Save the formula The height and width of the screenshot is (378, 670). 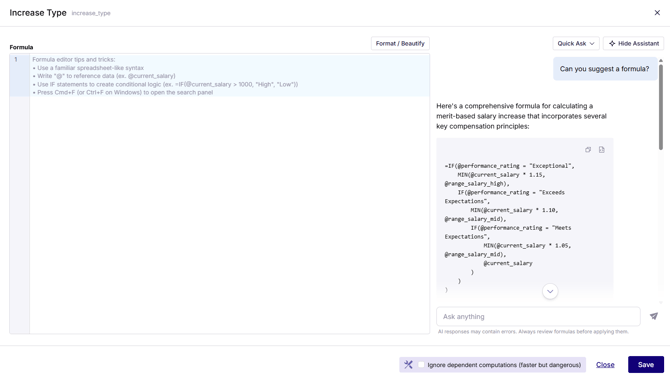click(646, 365)
